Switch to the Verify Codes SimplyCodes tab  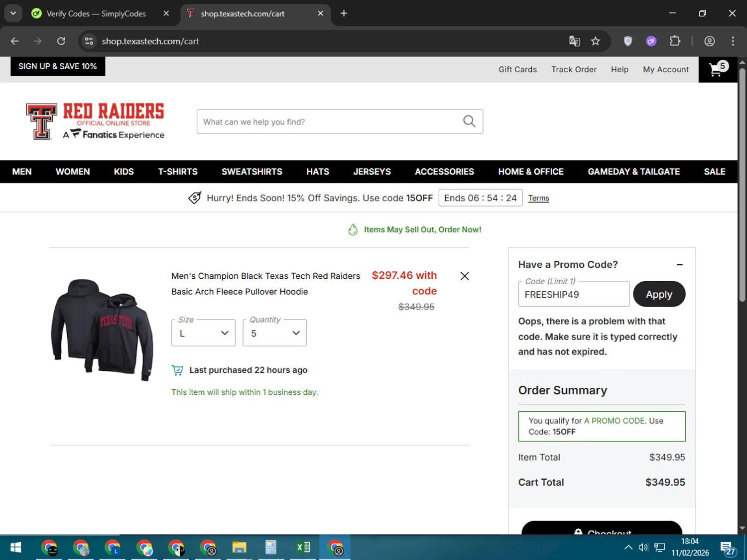click(x=96, y=13)
